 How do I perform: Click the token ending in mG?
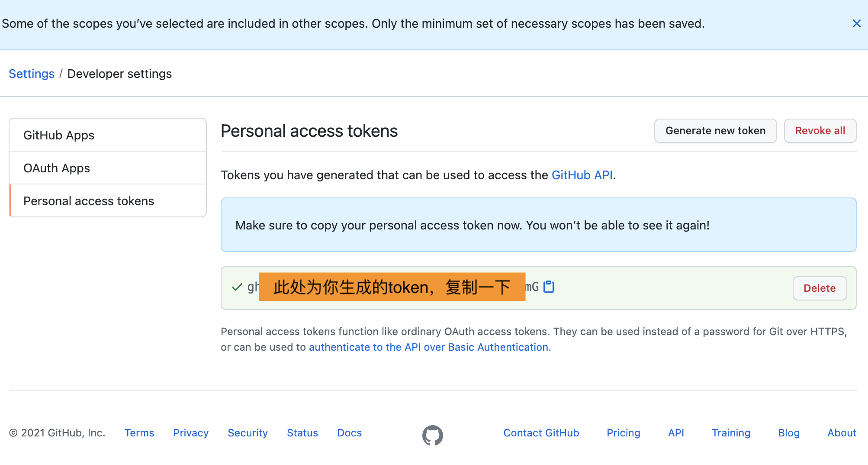[393, 287]
